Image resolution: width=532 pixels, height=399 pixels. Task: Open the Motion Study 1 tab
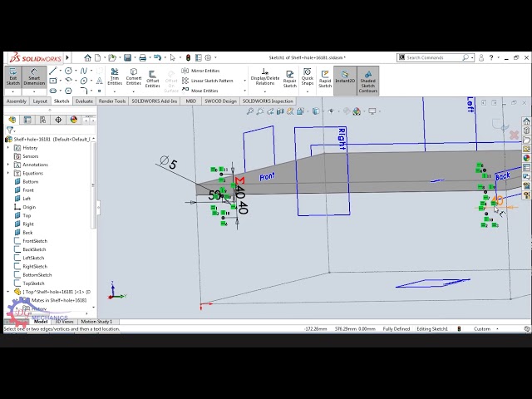[x=96, y=322]
